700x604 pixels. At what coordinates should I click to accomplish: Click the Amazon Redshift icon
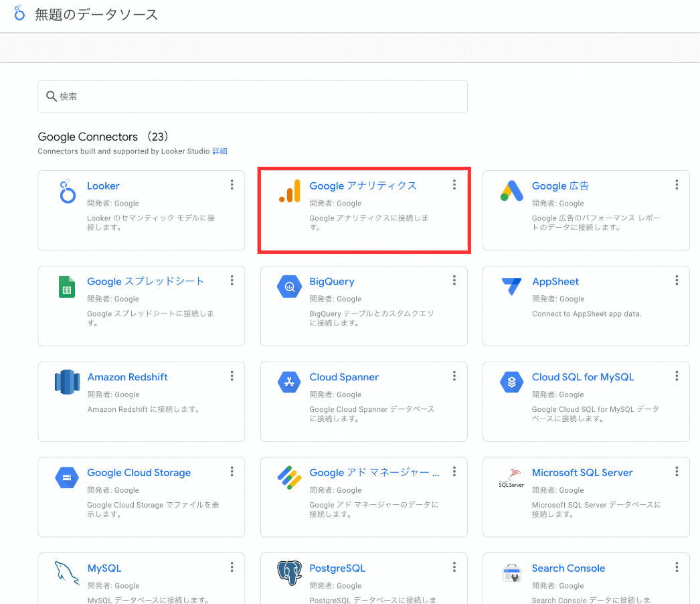(67, 382)
